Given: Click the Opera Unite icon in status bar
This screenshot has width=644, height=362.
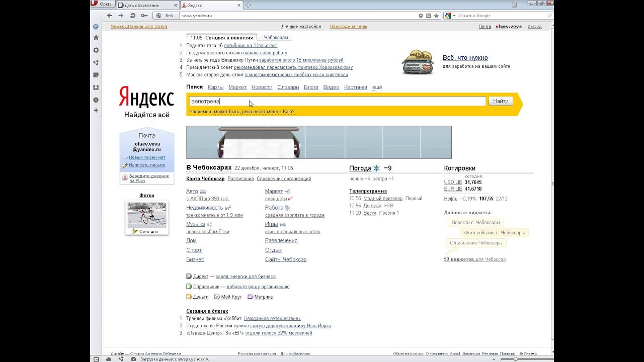Looking at the screenshot, I should coord(121,359).
